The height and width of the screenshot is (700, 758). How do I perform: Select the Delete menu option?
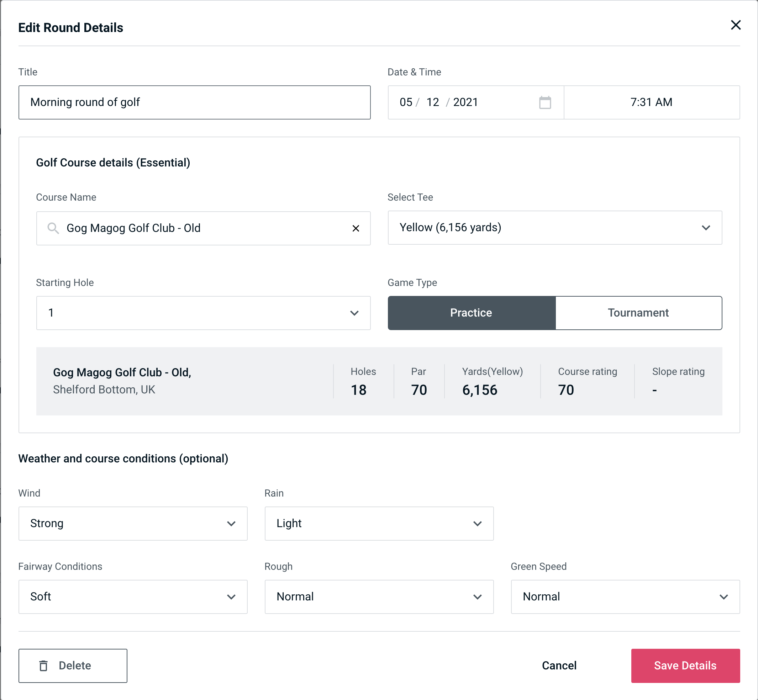coord(73,666)
